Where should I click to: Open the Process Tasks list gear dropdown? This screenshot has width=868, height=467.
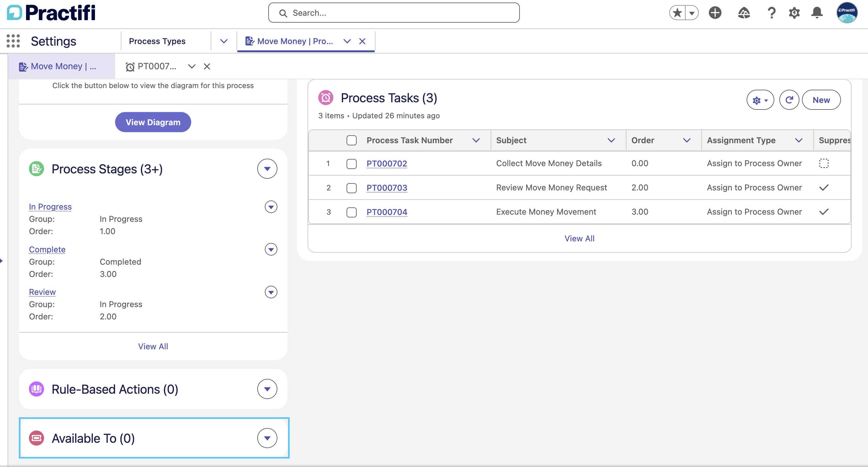tap(760, 100)
